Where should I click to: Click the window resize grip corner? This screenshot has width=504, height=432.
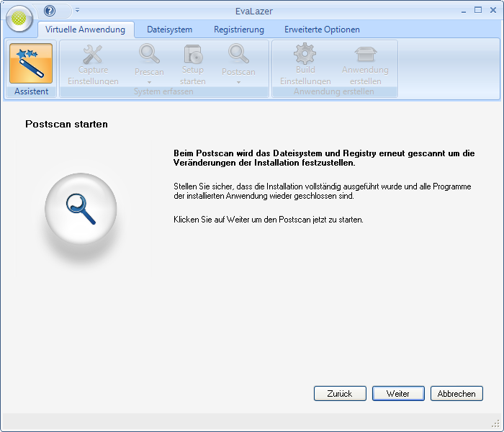(495, 425)
